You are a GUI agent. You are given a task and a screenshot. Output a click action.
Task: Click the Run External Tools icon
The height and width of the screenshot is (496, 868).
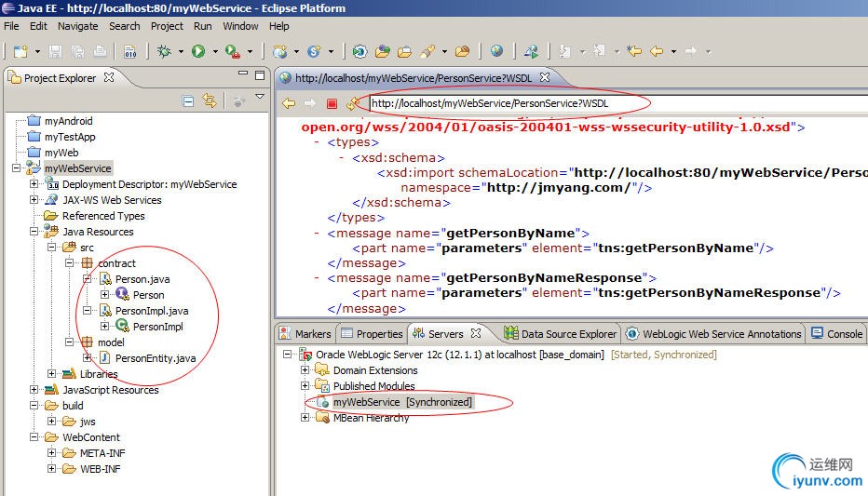point(233,51)
